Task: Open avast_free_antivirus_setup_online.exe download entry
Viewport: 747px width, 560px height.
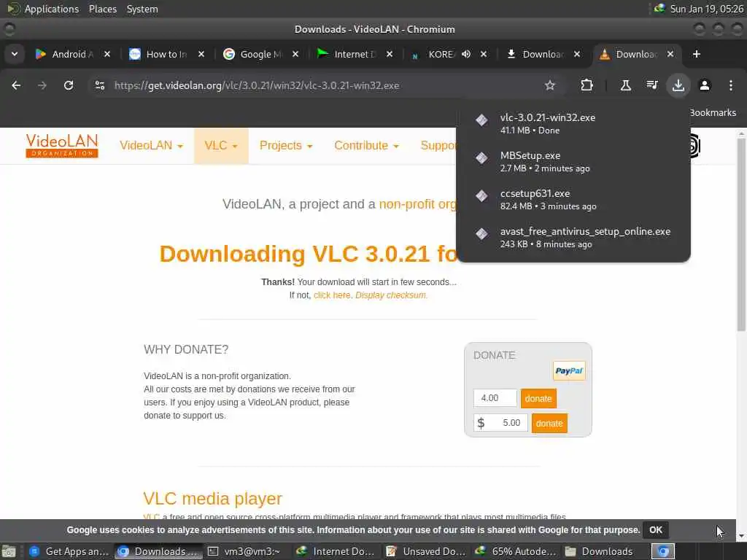Action: click(x=573, y=237)
